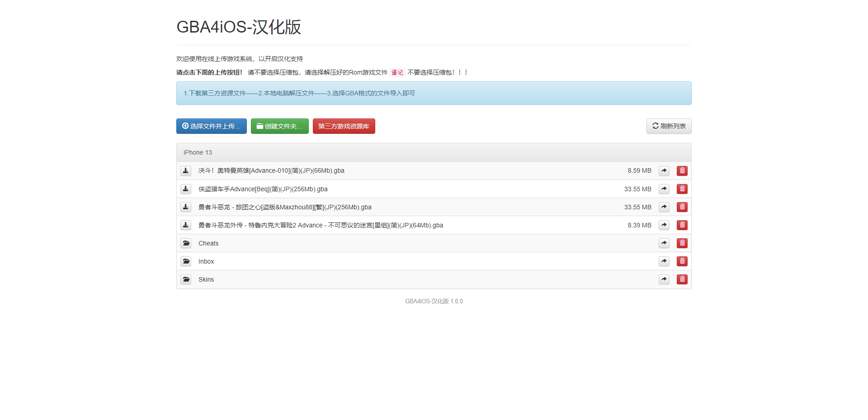Click the blue instruction steps banner
The width and height of the screenshot is (868, 420).
(x=434, y=93)
